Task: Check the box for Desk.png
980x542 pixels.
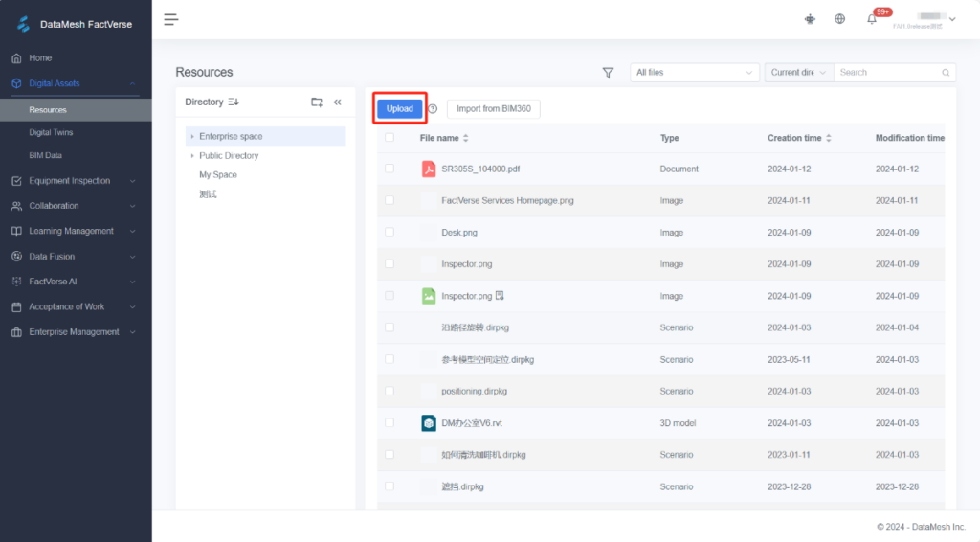Action: (x=390, y=232)
